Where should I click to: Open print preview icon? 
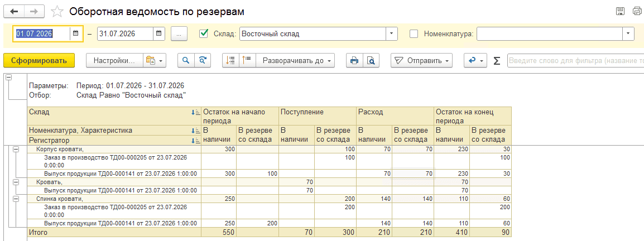click(371, 60)
